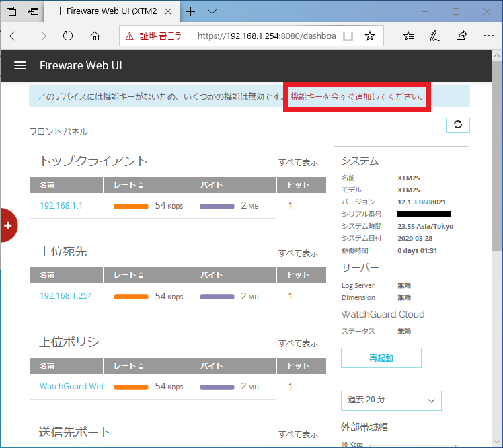The height and width of the screenshot is (448, 503).
Task: Open browser settings and more menu
Action: [x=489, y=36]
